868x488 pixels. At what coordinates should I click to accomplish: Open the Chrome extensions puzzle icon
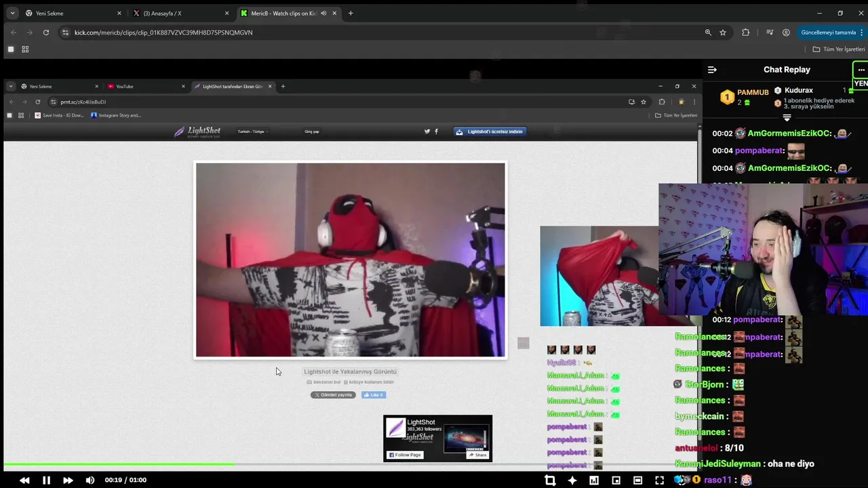tap(746, 32)
